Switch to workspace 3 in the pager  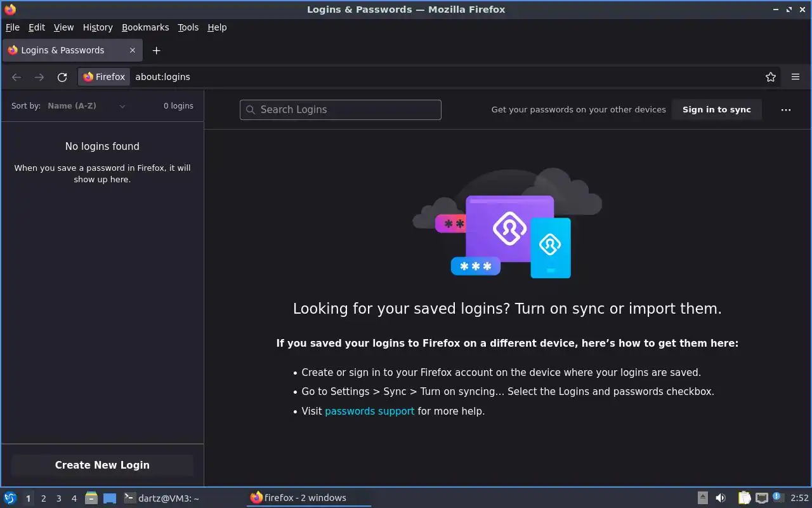click(x=59, y=498)
